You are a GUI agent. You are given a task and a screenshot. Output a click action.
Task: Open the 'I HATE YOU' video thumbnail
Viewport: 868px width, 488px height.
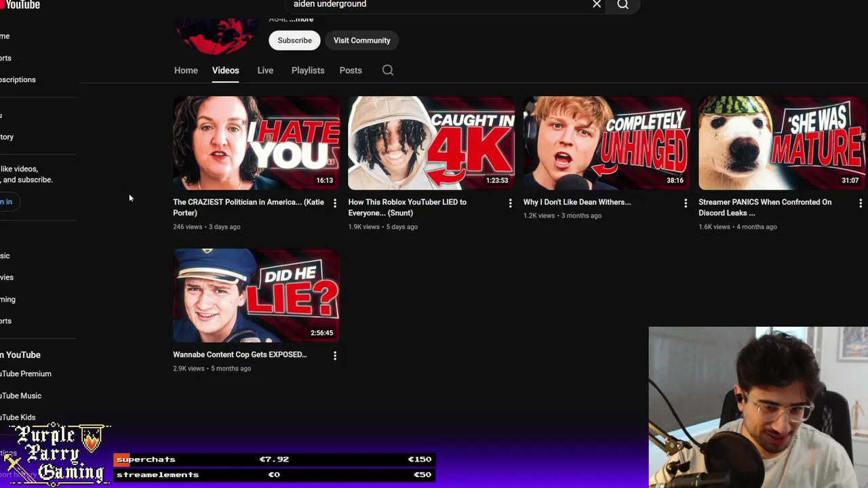[256, 143]
